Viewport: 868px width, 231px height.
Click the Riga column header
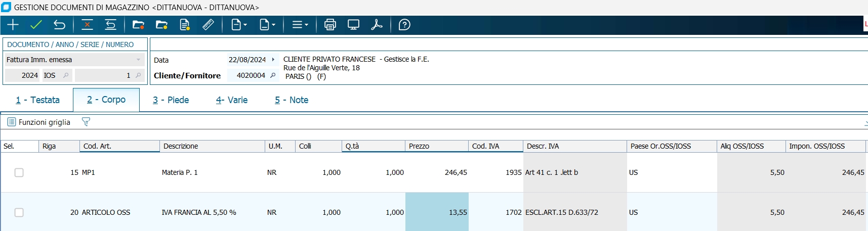click(x=59, y=146)
